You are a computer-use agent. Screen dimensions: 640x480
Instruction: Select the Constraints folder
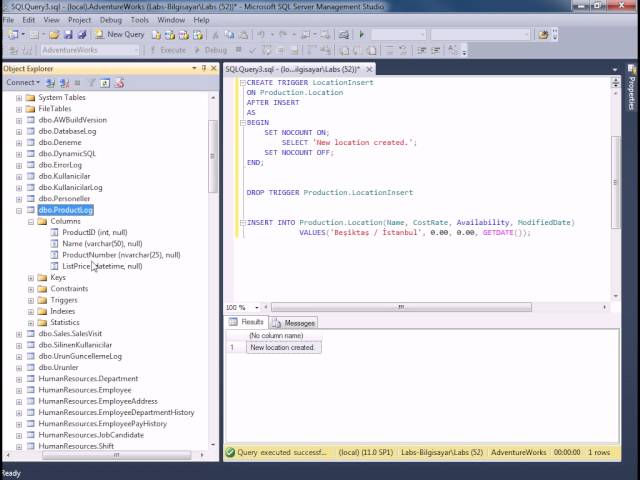click(x=69, y=289)
